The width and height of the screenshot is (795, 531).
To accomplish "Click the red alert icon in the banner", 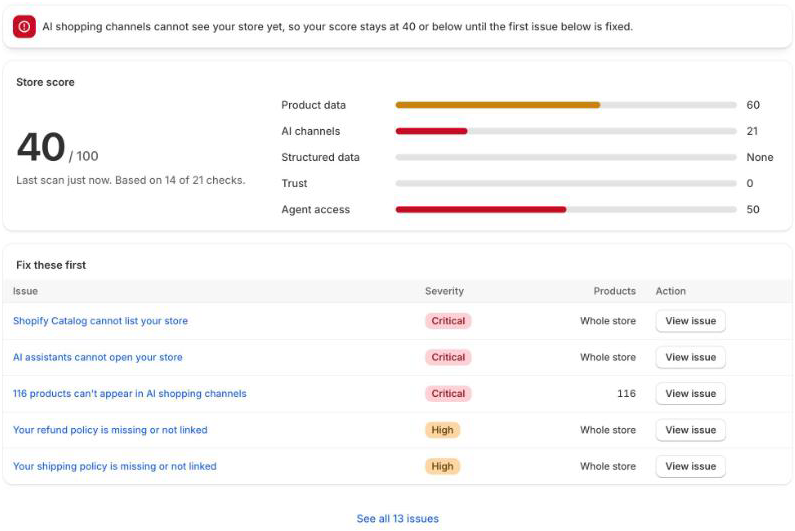I will click(24, 27).
